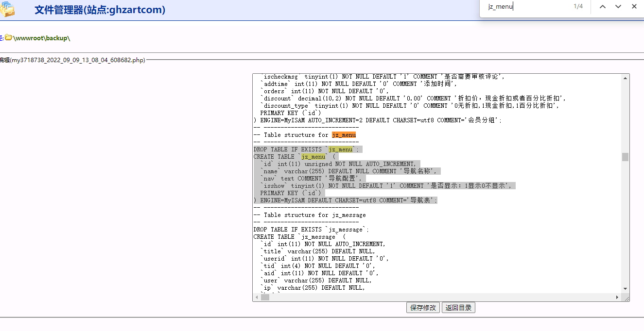Click the orange-highlighted jz_menu match
This screenshot has width=644, height=331.
click(x=344, y=135)
